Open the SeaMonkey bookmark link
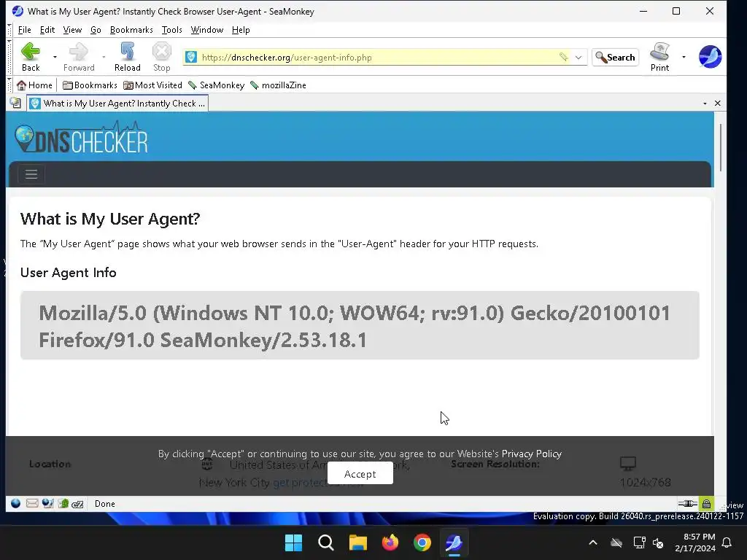 [x=216, y=85]
